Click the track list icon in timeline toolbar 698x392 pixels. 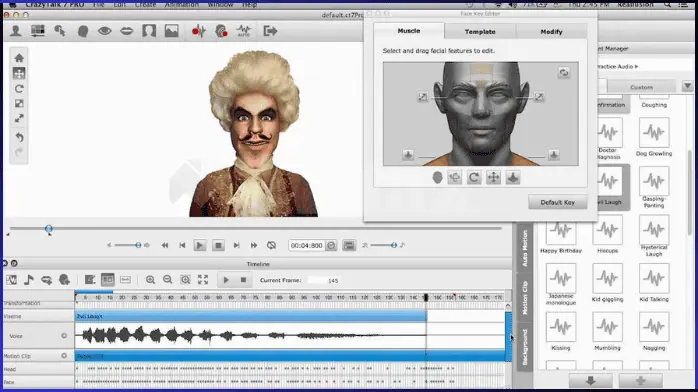(x=12, y=280)
